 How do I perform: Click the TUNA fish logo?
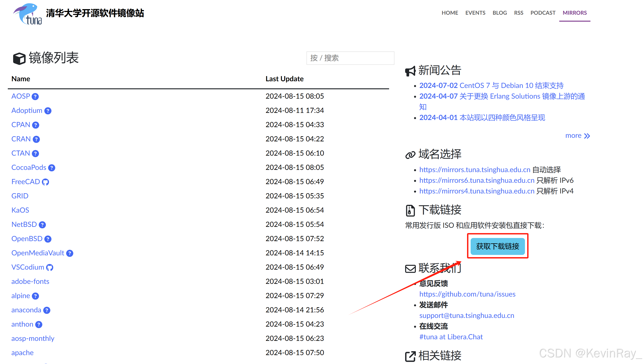coord(28,14)
